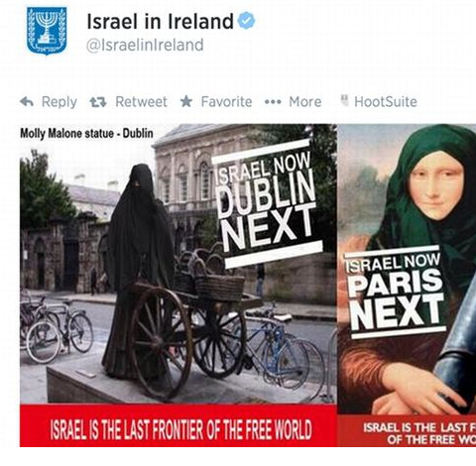Select the Reply text button

click(x=59, y=102)
